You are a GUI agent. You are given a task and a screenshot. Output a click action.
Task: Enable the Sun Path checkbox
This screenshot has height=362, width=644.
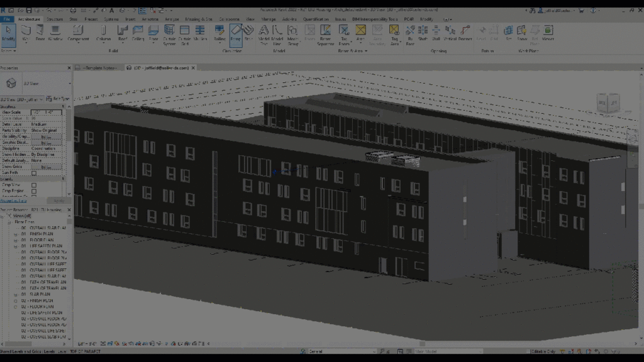point(34,173)
